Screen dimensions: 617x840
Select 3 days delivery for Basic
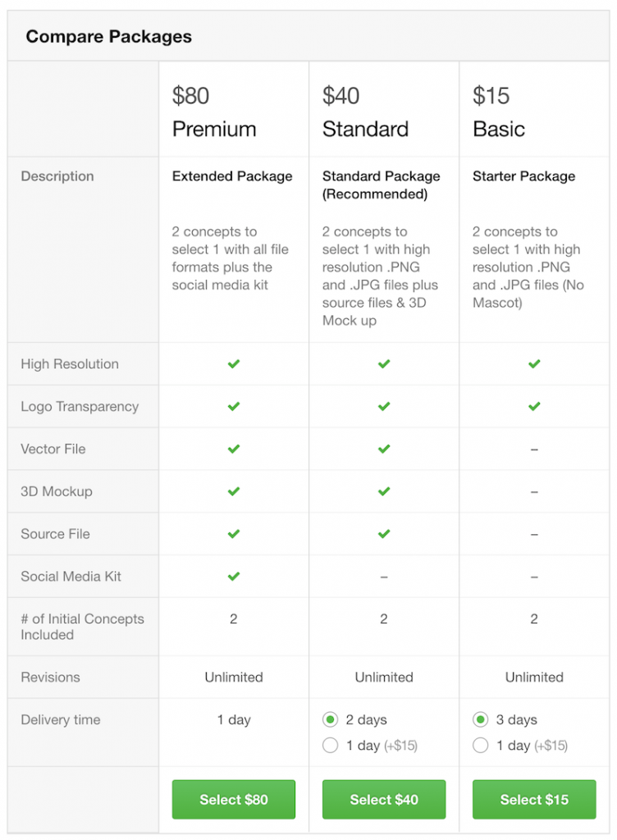481,720
